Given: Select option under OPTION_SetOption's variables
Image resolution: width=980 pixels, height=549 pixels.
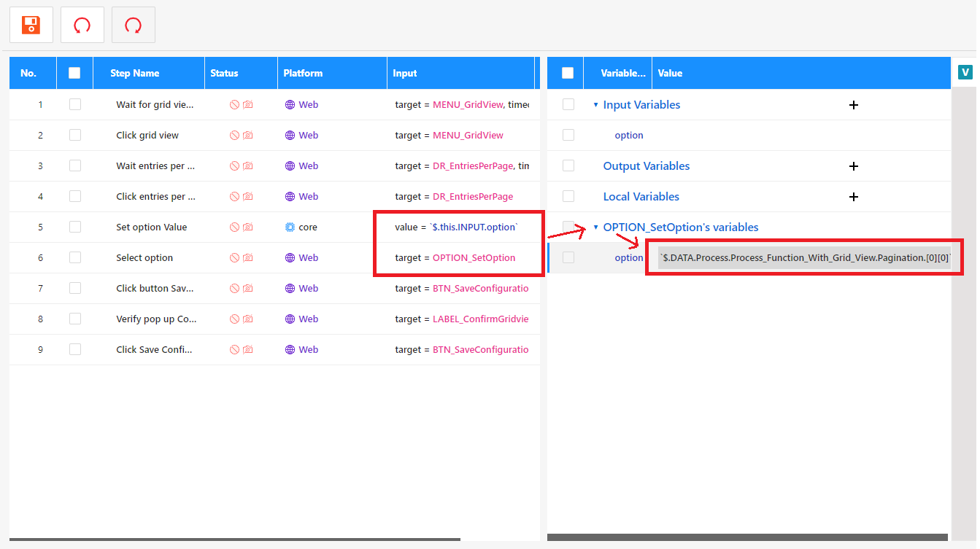Looking at the screenshot, I should 629,258.
